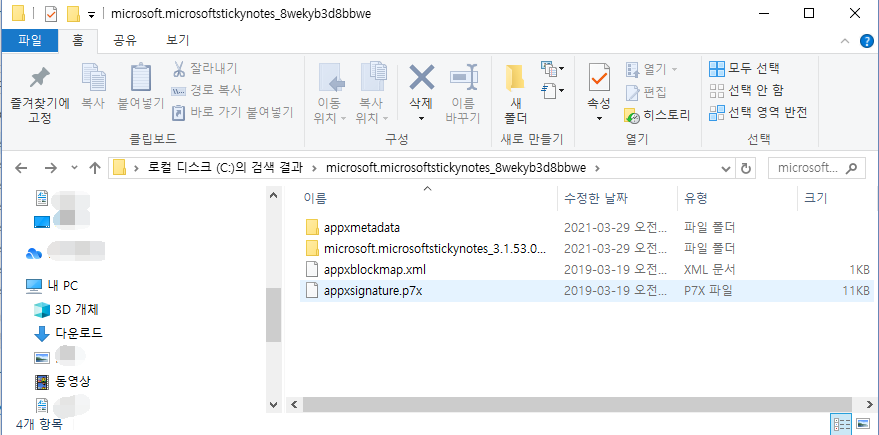
Task: Click the address bar folder icon
Action: point(119,168)
